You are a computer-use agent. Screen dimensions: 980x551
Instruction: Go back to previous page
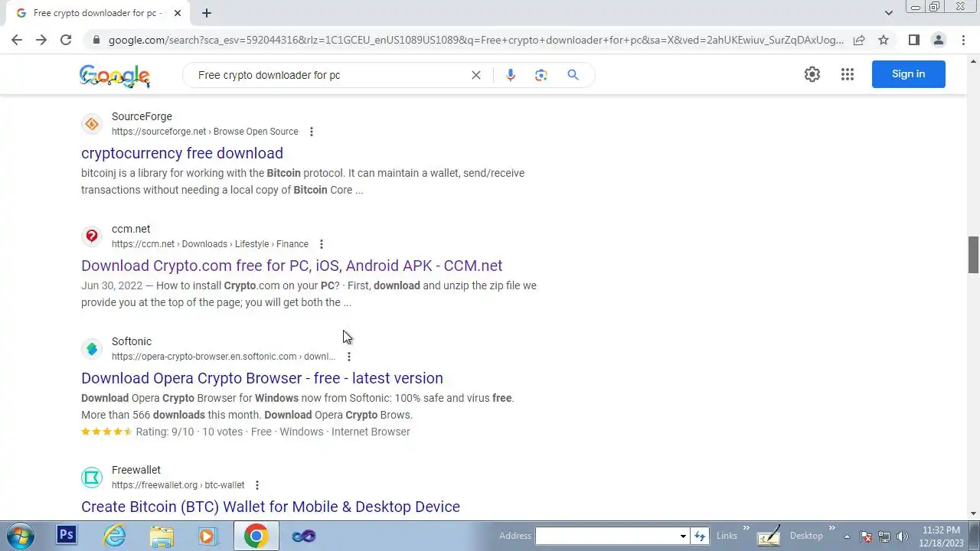[x=17, y=40]
